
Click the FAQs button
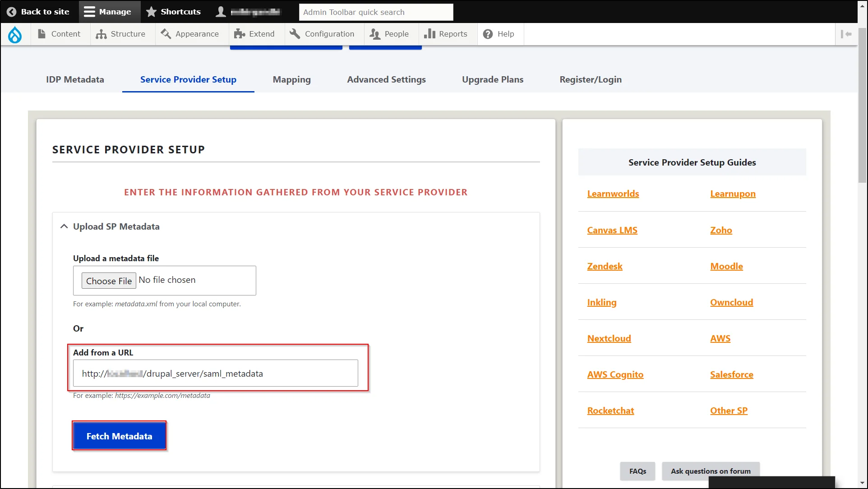click(637, 471)
